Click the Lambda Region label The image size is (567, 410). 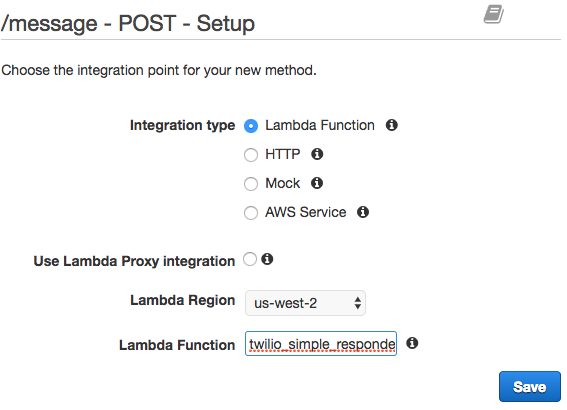[183, 300]
